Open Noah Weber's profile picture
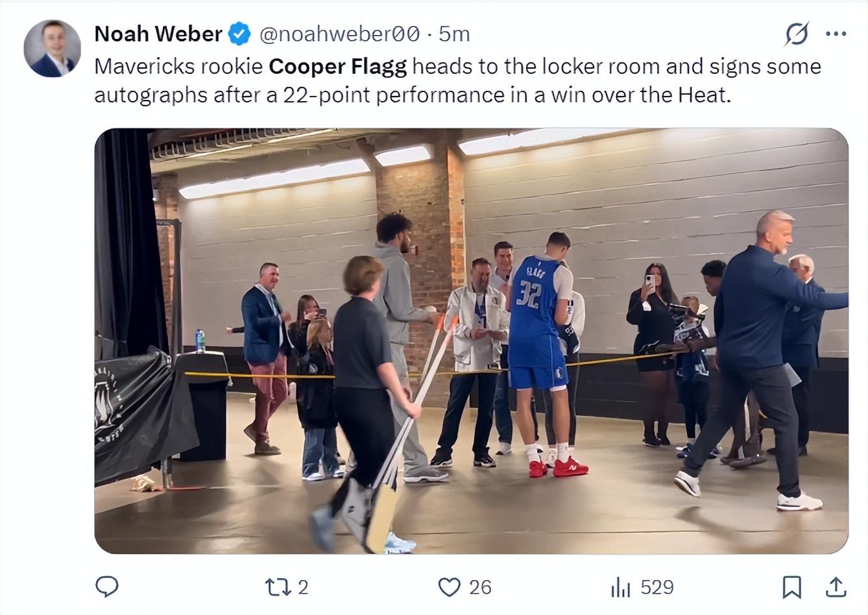Screen dimensions: 868x615 pos(53,49)
